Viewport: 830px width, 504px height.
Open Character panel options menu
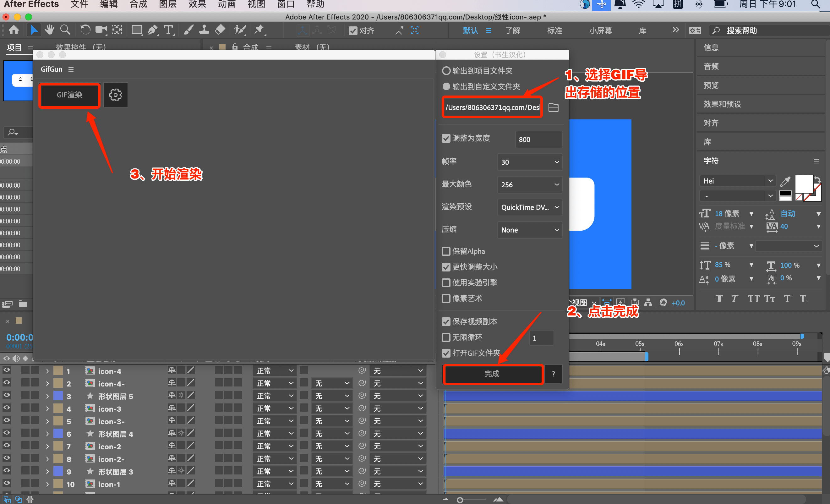[816, 161]
